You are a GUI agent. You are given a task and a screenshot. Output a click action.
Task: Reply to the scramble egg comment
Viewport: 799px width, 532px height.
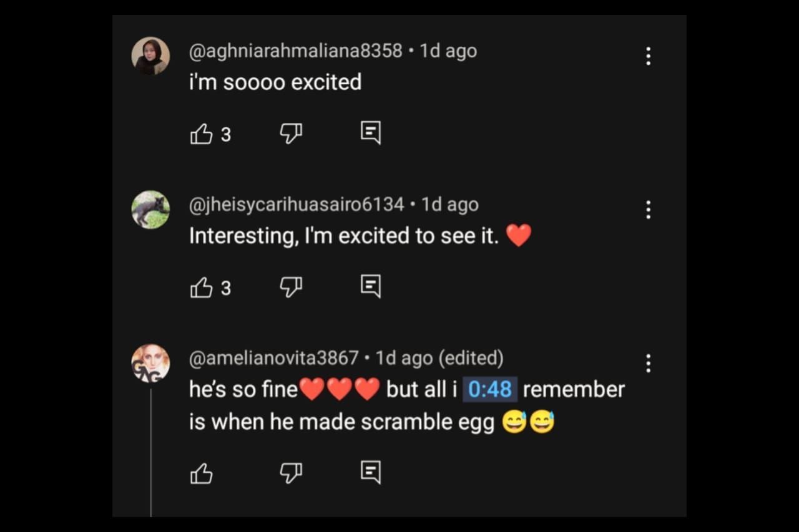coord(371,473)
